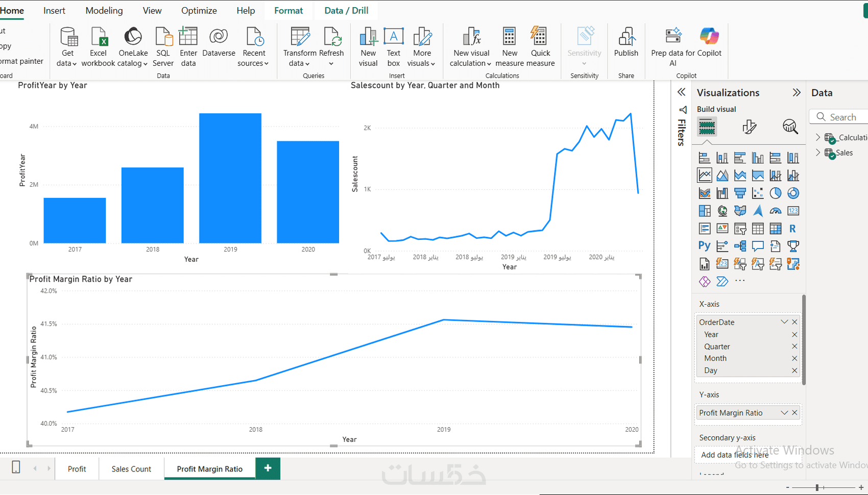Open the Format visual paintbrush tab
Viewport: 868px width, 495px height.
click(x=749, y=127)
